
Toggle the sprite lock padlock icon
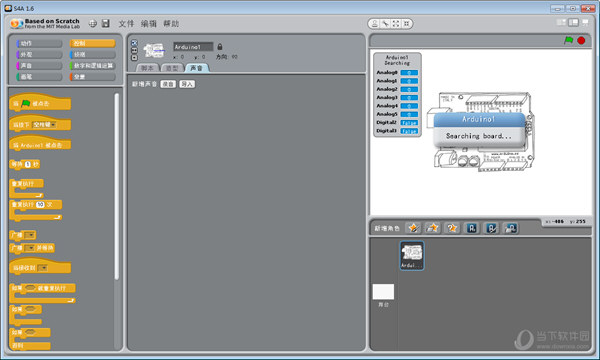(220, 47)
